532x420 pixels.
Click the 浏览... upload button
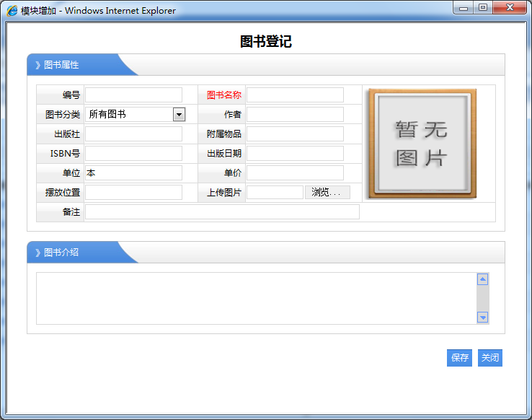coord(327,193)
